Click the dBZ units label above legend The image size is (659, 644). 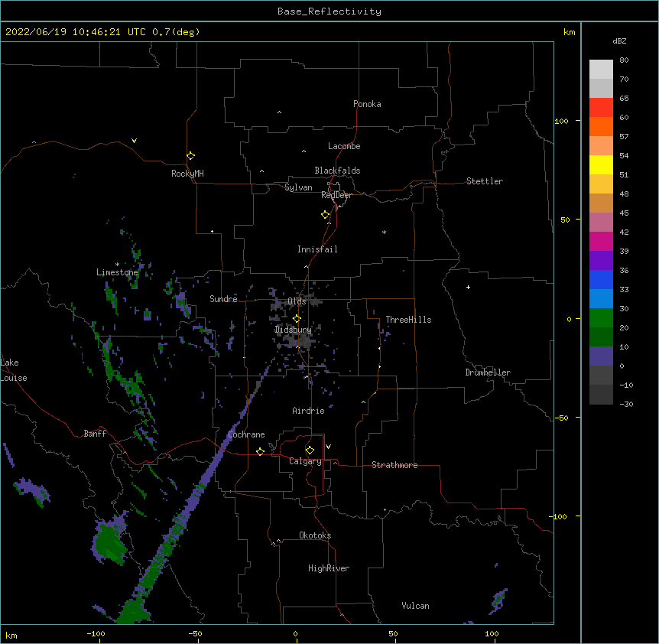pos(619,41)
